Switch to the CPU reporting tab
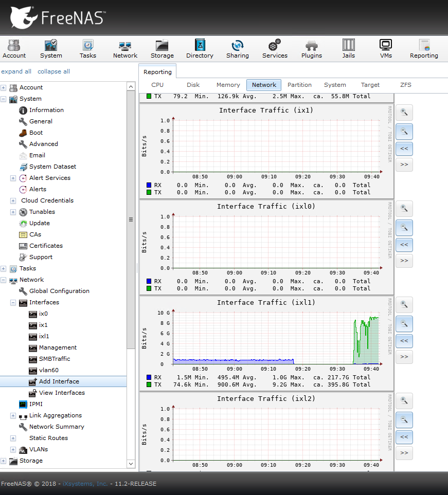 point(157,85)
